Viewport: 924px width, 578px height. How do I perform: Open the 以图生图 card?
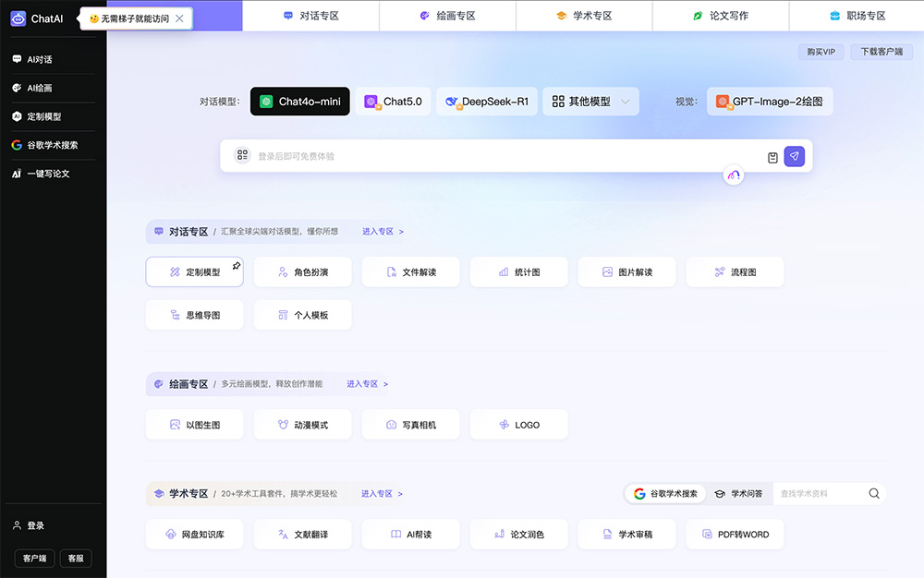pos(194,425)
